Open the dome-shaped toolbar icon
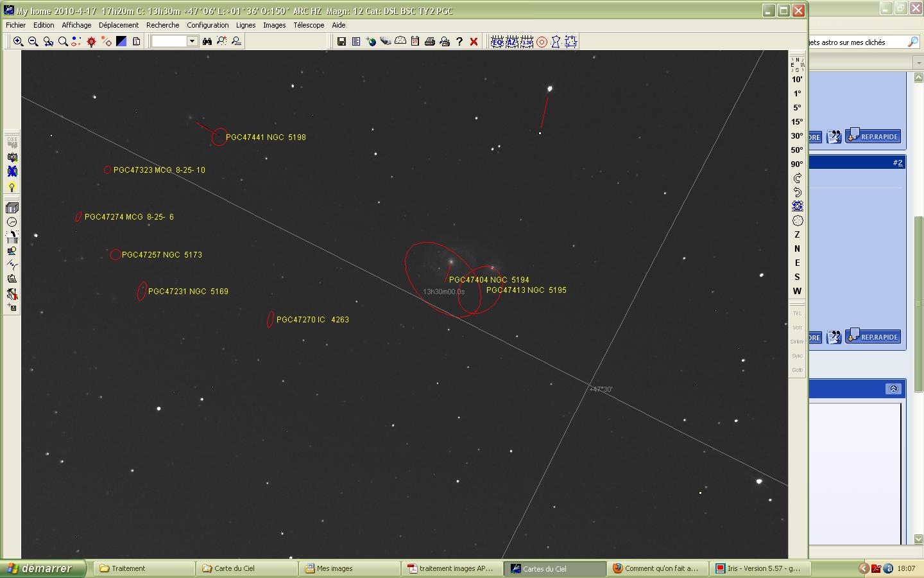Image resolution: width=924 pixels, height=578 pixels. (x=400, y=42)
